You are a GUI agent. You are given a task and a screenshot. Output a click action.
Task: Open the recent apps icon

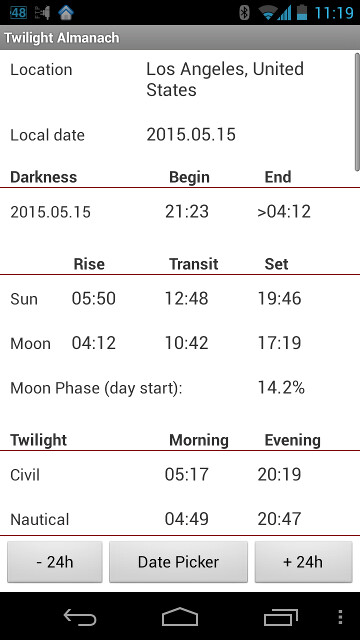[280, 618]
